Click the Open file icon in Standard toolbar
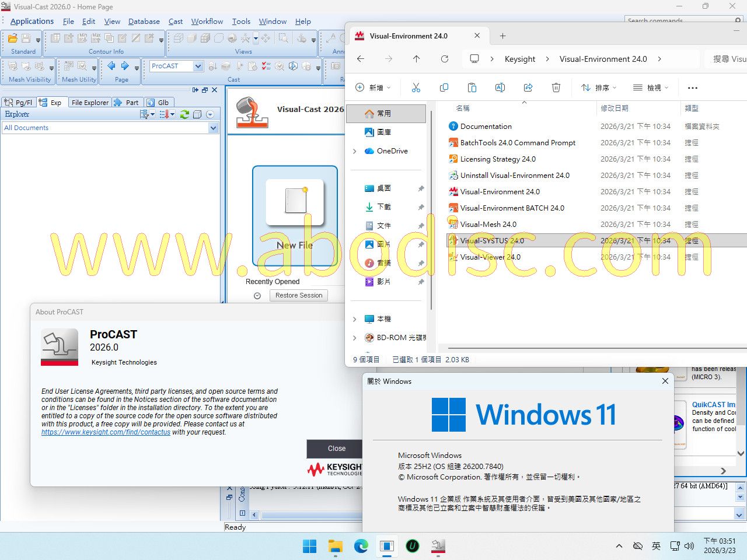The image size is (747, 560). pos(12,38)
